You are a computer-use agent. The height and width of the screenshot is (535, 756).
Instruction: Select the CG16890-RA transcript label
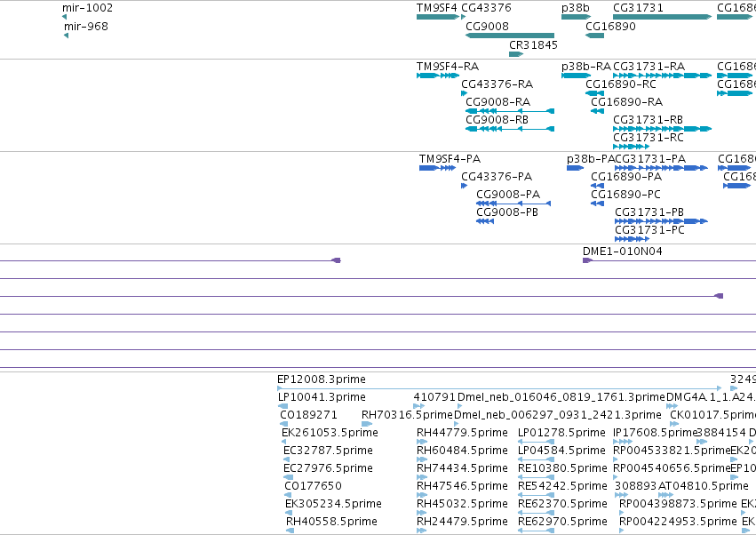tap(626, 102)
